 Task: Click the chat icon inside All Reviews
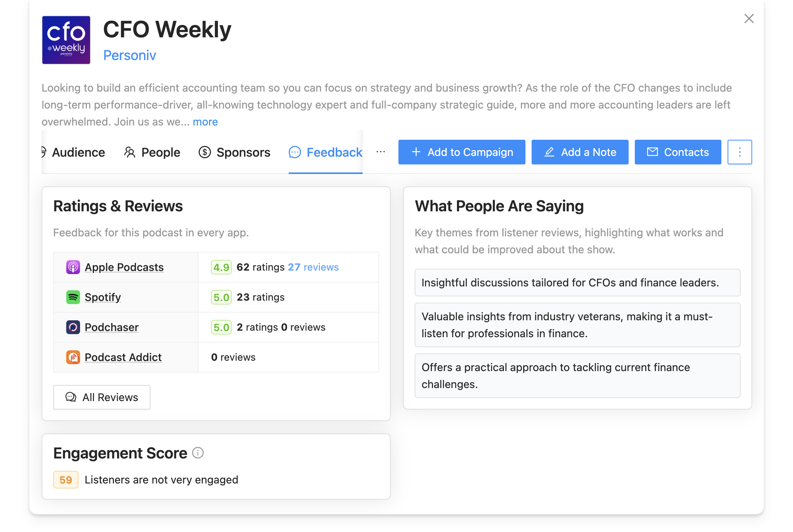tap(70, 397)
